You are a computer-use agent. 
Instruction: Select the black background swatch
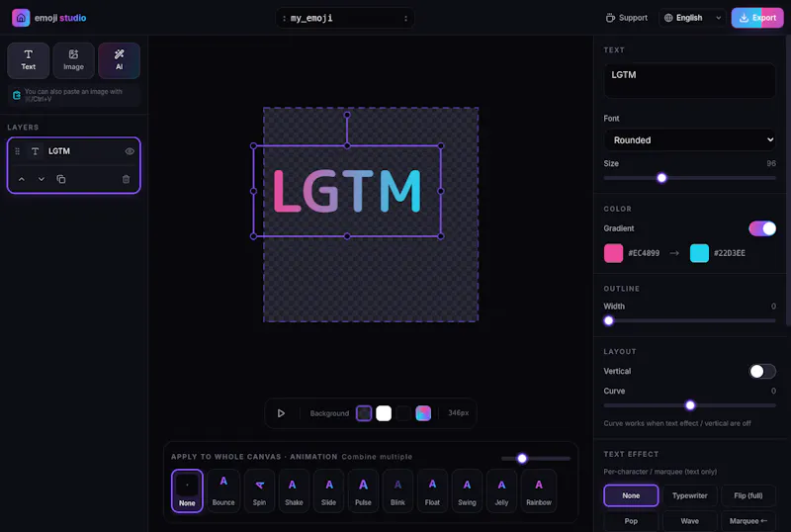tap(403, 413)
